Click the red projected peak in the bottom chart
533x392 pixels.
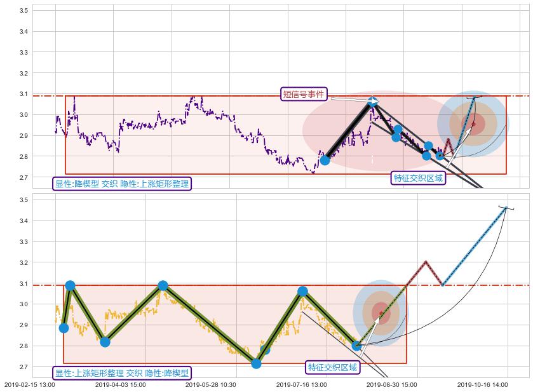click(x=426, y=261)
